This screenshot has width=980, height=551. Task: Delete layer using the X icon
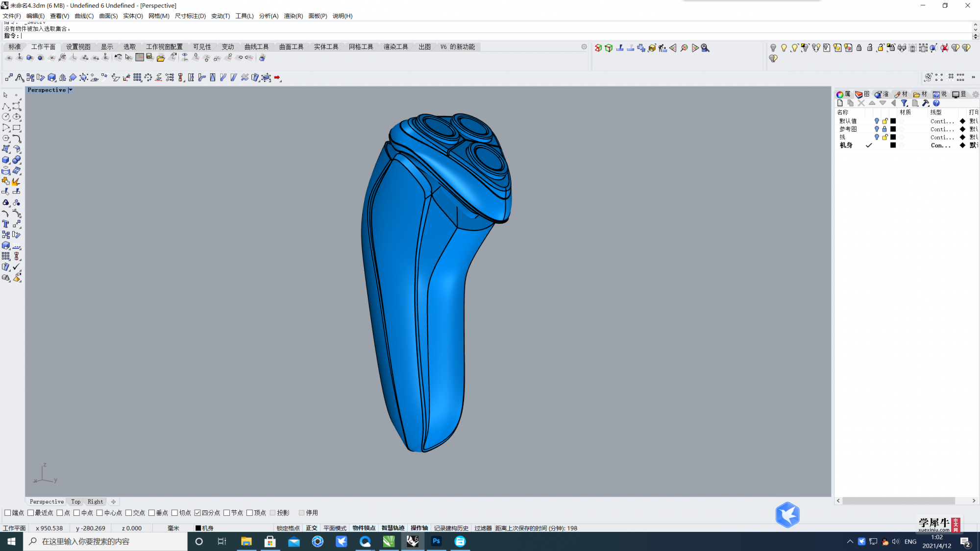pos(861,103)
